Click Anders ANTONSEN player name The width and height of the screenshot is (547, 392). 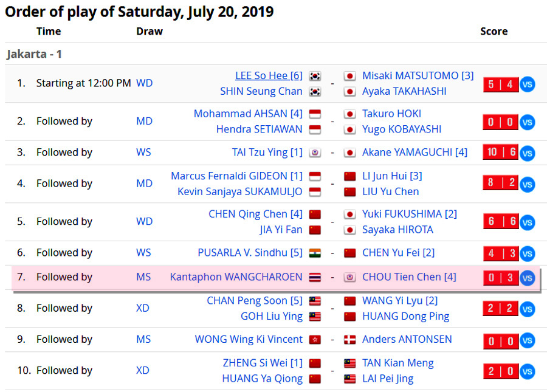point(407,339)
